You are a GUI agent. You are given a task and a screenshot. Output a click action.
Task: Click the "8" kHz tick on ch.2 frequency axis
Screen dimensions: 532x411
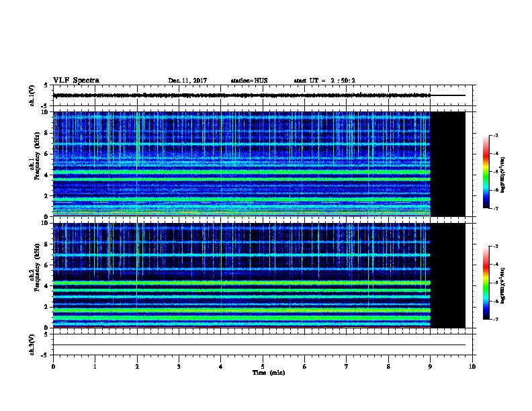pos(47,244)
